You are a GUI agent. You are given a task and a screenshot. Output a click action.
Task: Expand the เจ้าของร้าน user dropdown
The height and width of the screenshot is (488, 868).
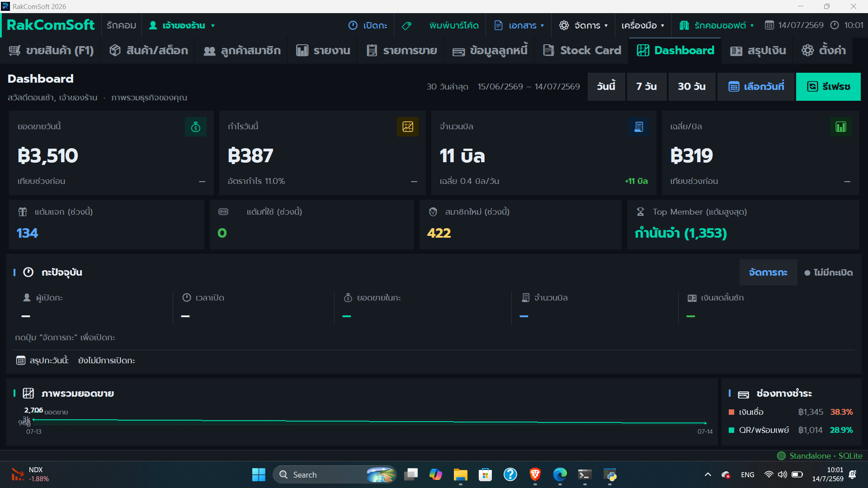182,25
